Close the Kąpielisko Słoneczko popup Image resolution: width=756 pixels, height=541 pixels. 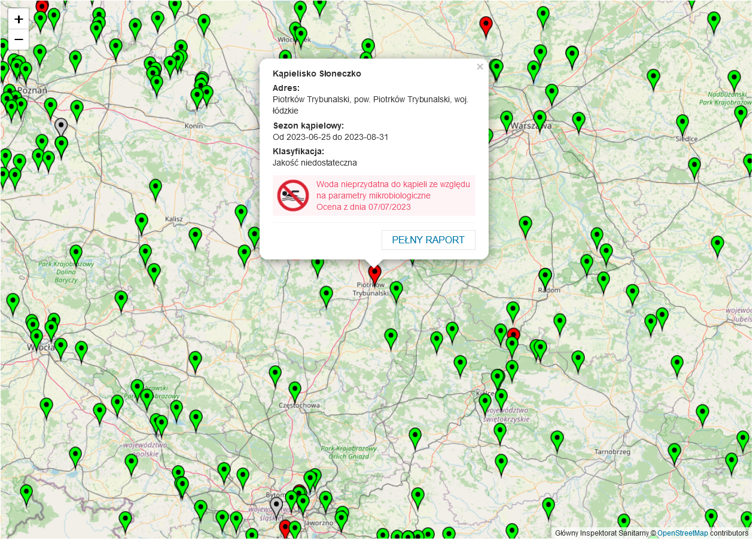480,67
